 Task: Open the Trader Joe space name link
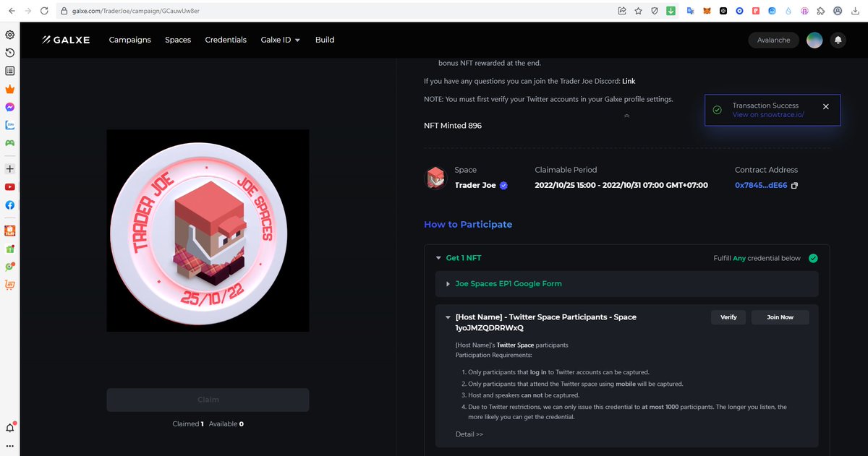pyautogui.click(x=475, y=185)
